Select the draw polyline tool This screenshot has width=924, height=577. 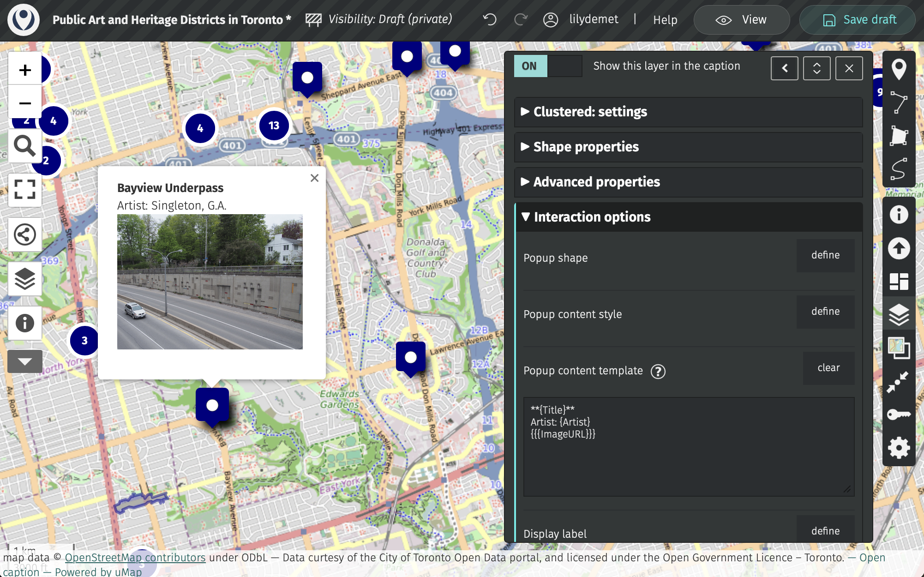[898, 102]
